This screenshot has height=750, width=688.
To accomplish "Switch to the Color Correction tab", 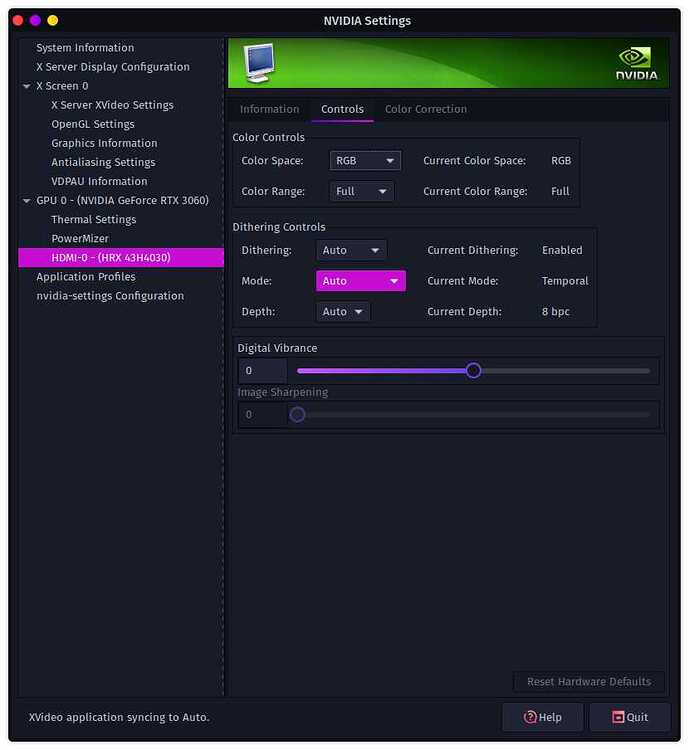I will pyautogui.click(x=426, y=109).
